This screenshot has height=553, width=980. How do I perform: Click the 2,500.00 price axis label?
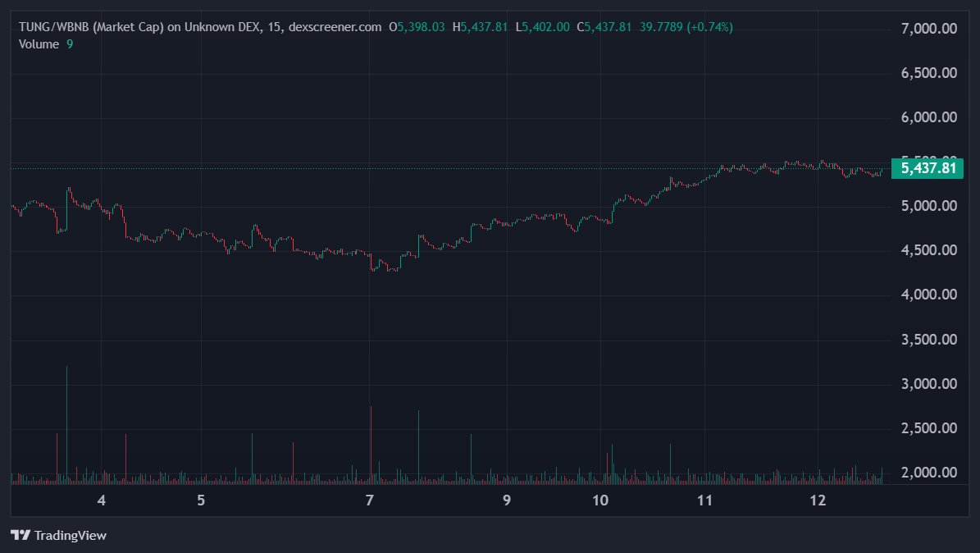929,428
